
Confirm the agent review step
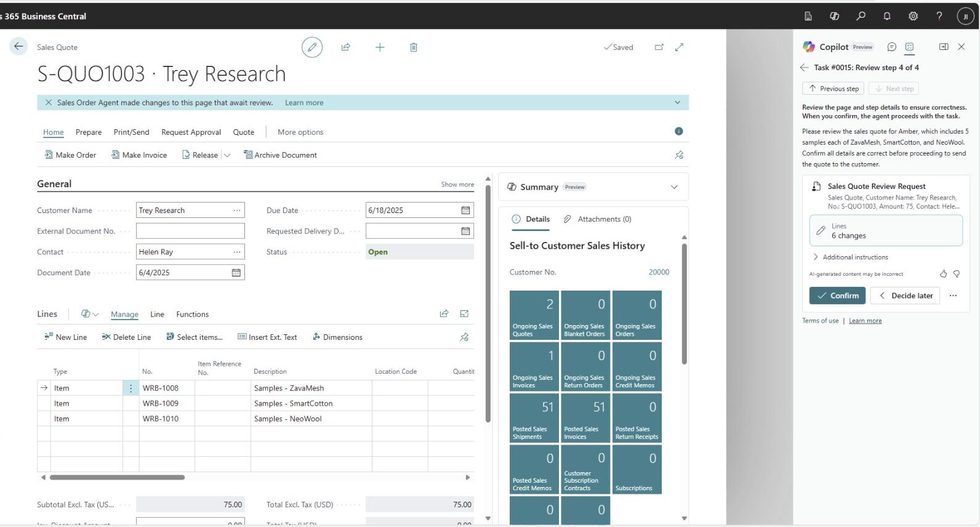[x=837, y=296]
